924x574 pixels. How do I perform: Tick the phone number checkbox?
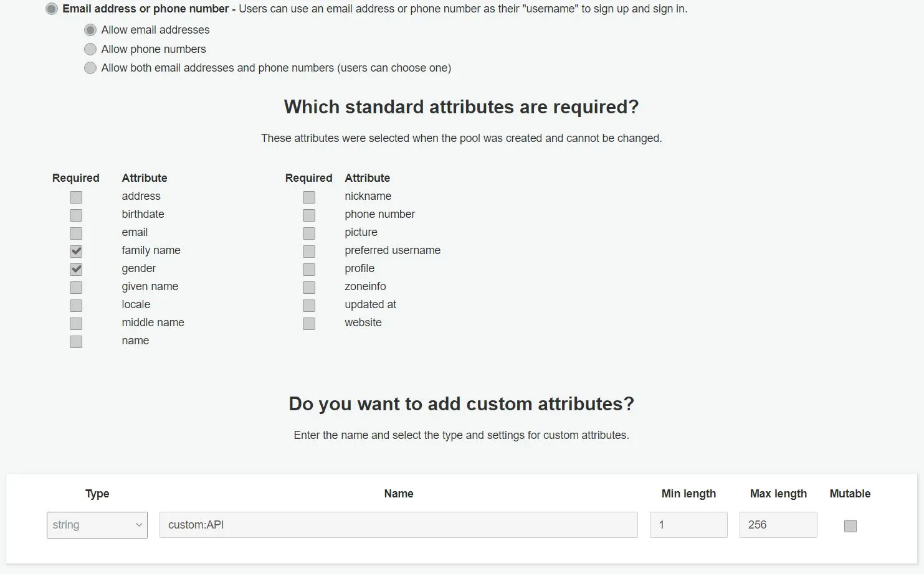click(309, 215)
